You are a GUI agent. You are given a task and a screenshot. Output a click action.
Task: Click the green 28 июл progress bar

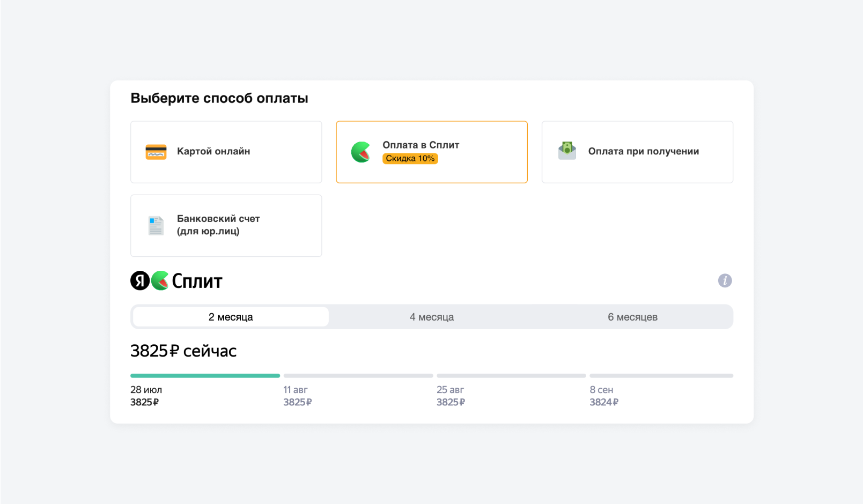click(x=205, y=376)
